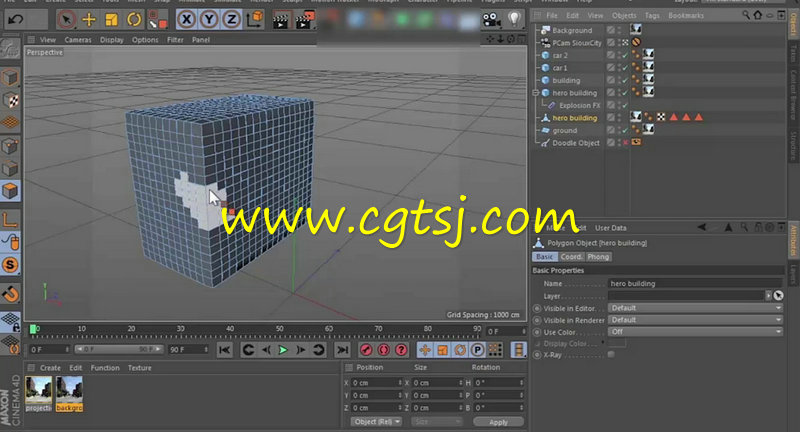Click the Visible in Editor radio dot
Viewport: 800px width, 432px height.
[x=537, y=308]
